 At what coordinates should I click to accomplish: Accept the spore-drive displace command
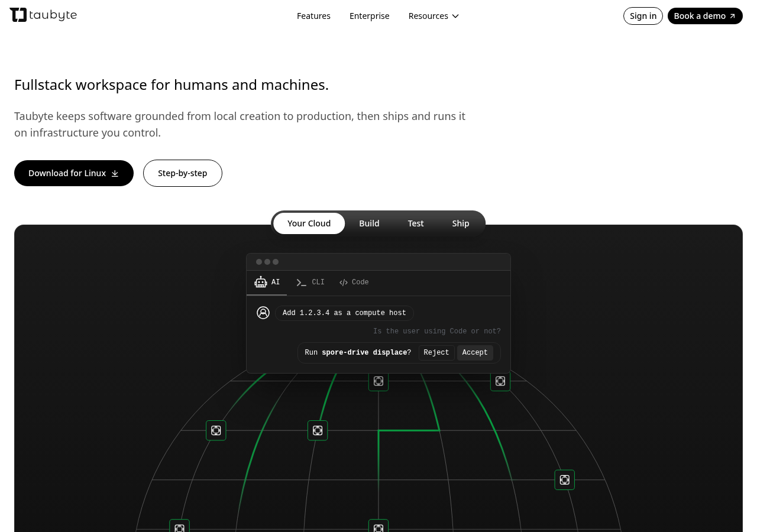click(475, 353)
